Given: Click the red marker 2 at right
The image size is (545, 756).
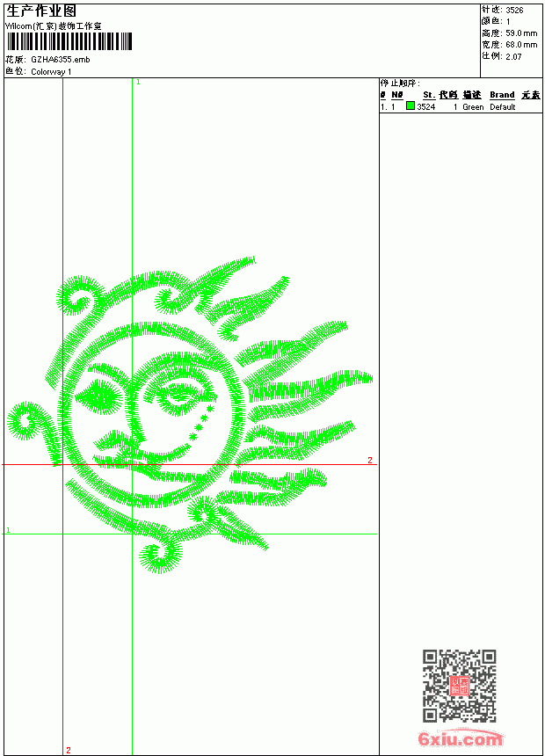Looking at the screenshot, I should click(x=370, y=460).
